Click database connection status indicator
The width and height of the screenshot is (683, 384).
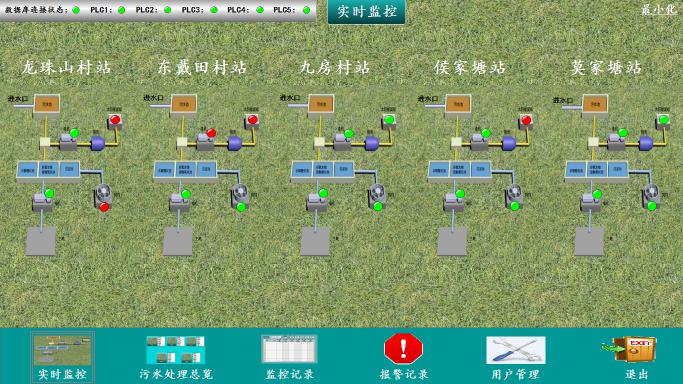tap(76, 10)
